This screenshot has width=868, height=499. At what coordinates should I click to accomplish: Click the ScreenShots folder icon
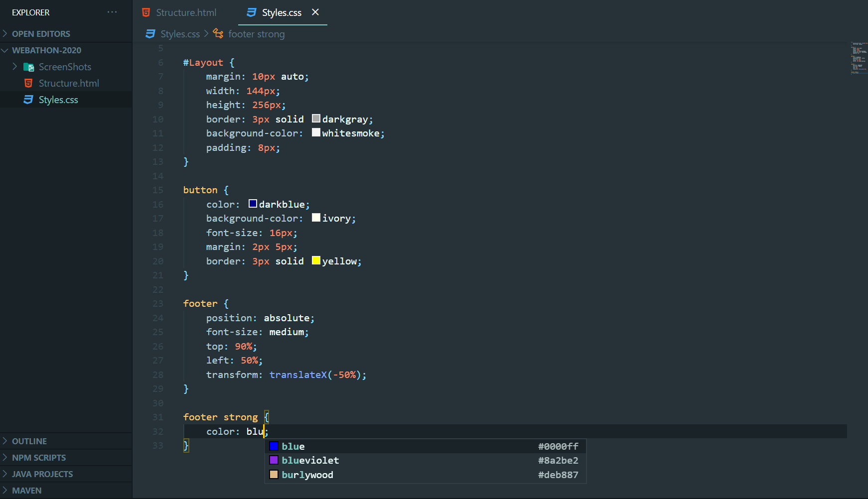coord(29,67)
